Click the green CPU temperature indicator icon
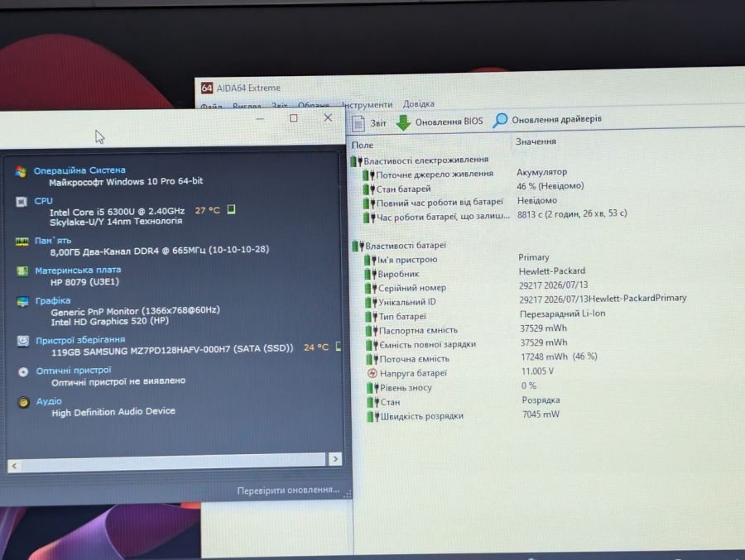Image resolution: width=745 pixels, height=560 pixels. [232, 209]
